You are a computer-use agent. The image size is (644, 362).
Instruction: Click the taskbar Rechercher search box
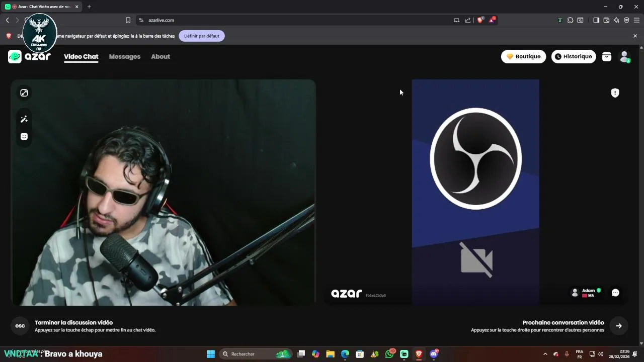click(x=256, y=354)
